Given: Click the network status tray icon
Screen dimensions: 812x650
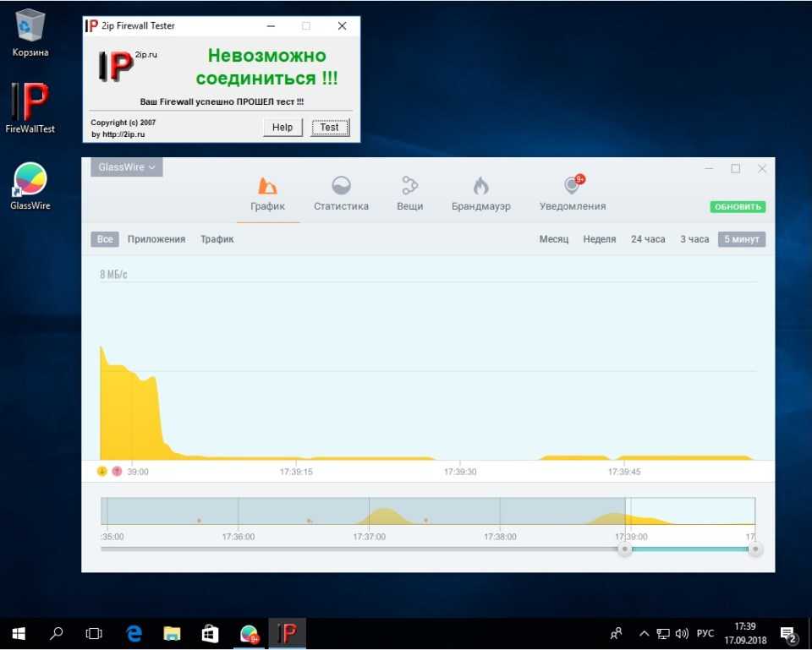Looking at the screenshot, I should pyautogui.click(x=663, y=633).
